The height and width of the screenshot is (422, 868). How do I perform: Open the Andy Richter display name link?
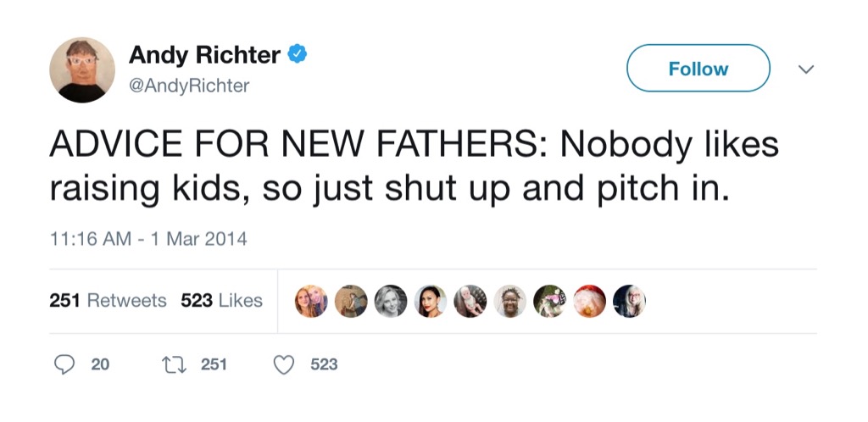point(204,56)
